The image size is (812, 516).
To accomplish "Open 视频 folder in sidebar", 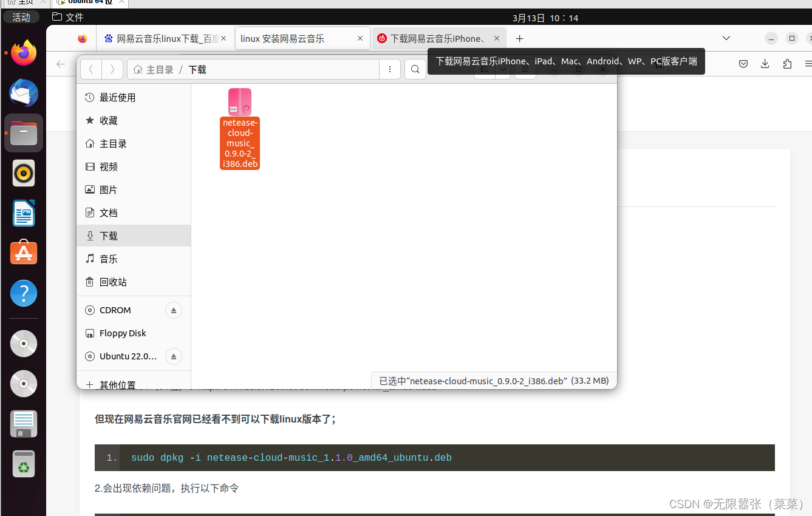I will (134, 167).
